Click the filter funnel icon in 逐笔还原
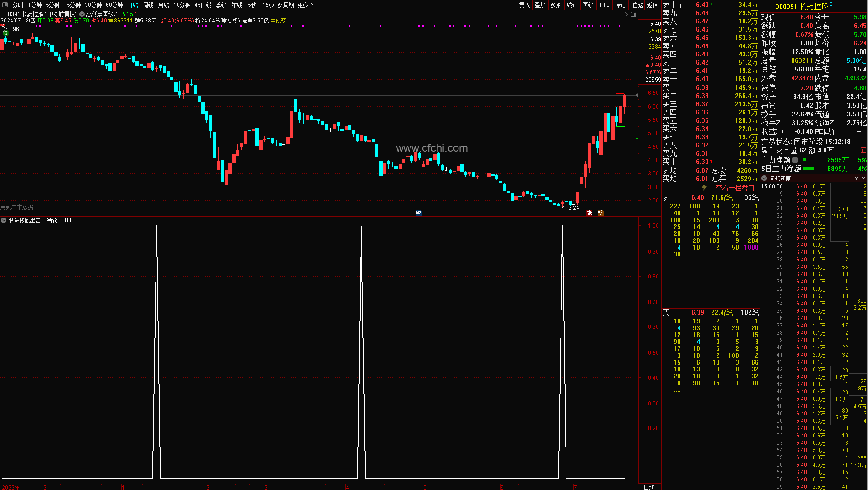 [x=856, y=179]
